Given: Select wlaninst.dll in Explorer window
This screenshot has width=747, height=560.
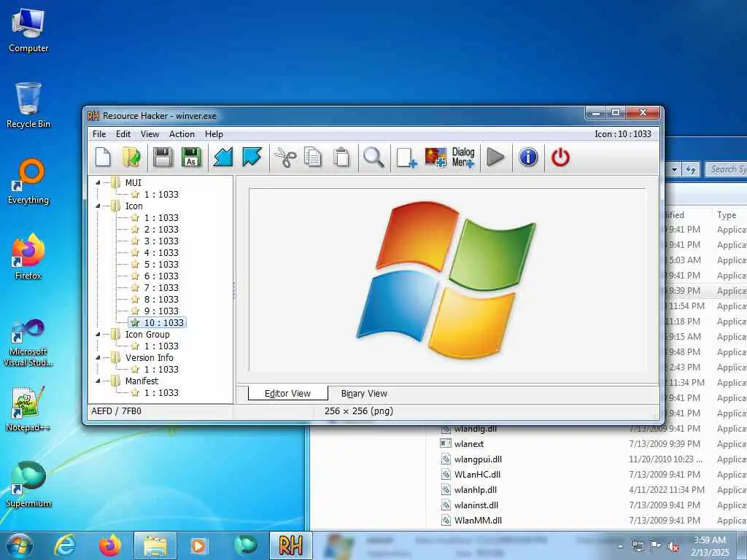Looking at the screenshot, I should coord(476,505).
